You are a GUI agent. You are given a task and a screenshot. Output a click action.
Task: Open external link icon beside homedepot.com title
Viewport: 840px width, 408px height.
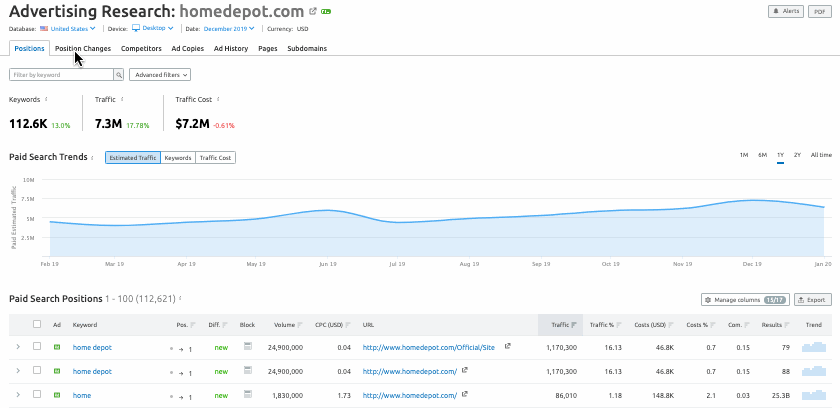312,12
